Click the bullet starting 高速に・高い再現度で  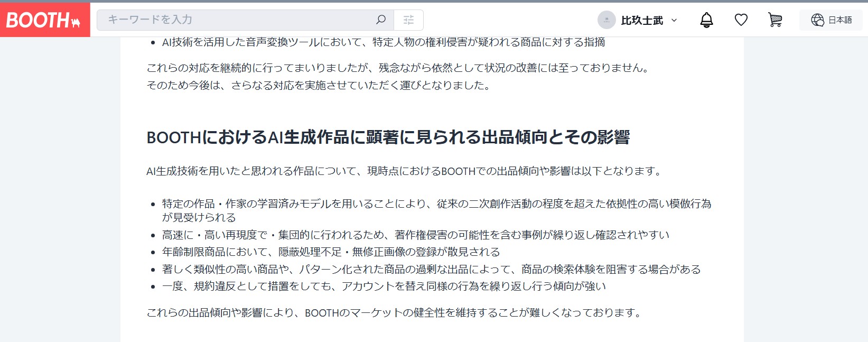(x=416, y=235)
